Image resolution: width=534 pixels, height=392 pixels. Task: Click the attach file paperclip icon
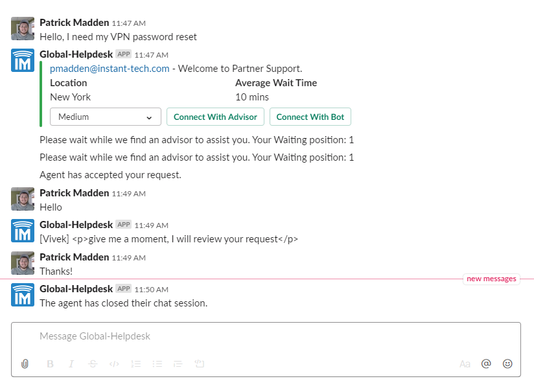[25, 363]
